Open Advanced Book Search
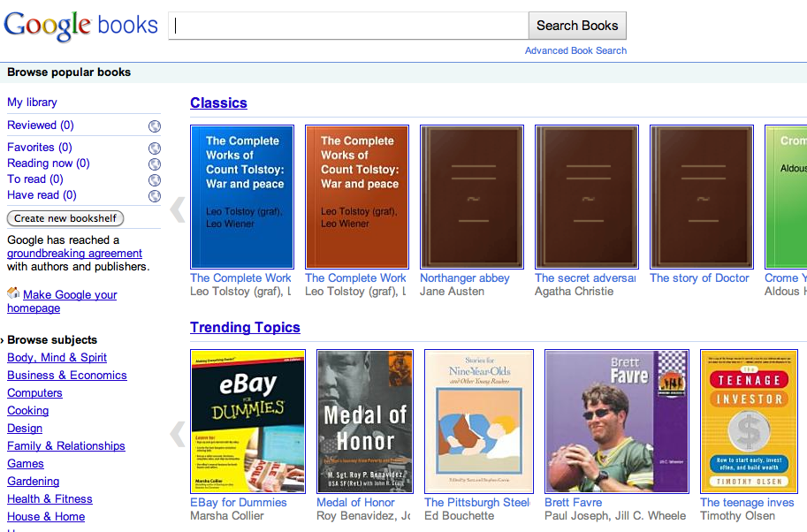The width and height of the screenshot is (807, 532). pos(575,50)
